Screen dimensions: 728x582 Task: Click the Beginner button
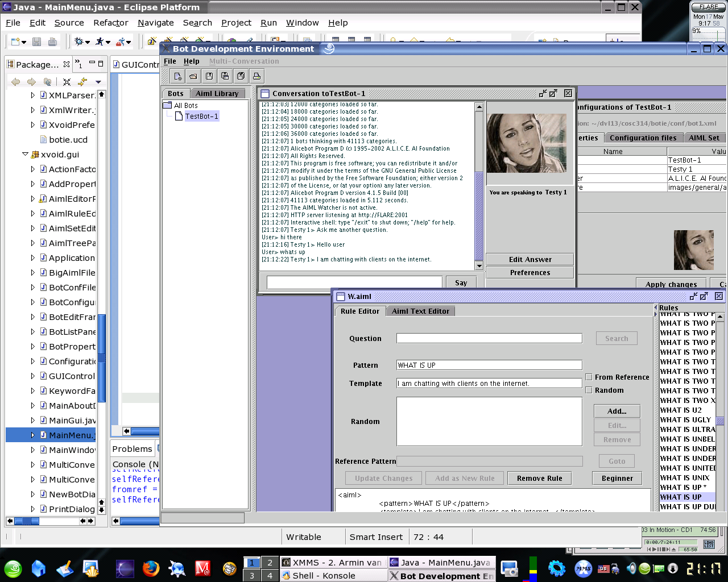point(617,478)
